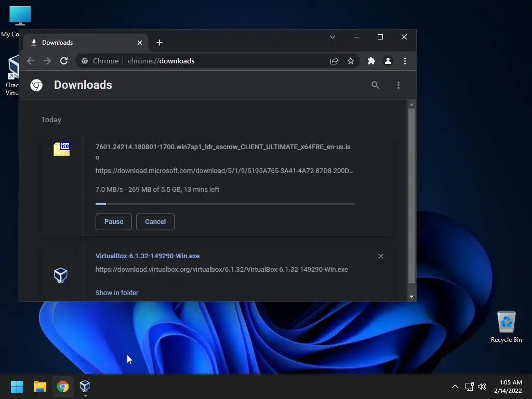Open the Extensions puzzle icon

(x=371, y=61)
